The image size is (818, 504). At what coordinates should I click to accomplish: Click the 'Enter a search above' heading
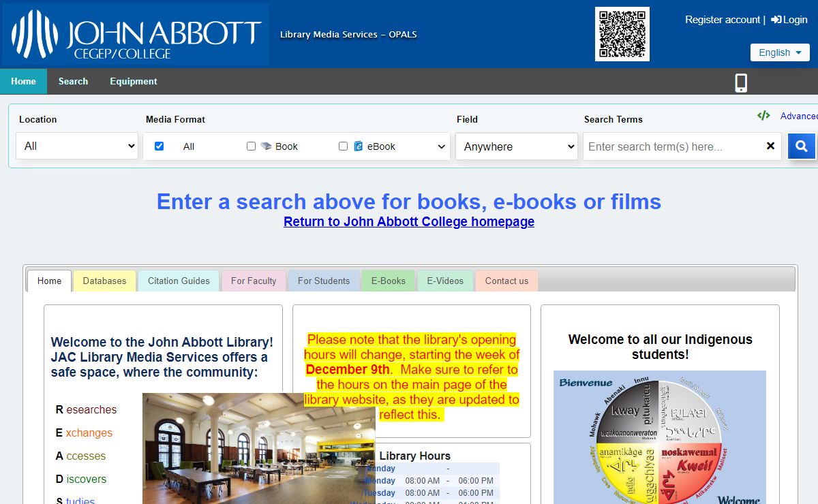point(409,202)
